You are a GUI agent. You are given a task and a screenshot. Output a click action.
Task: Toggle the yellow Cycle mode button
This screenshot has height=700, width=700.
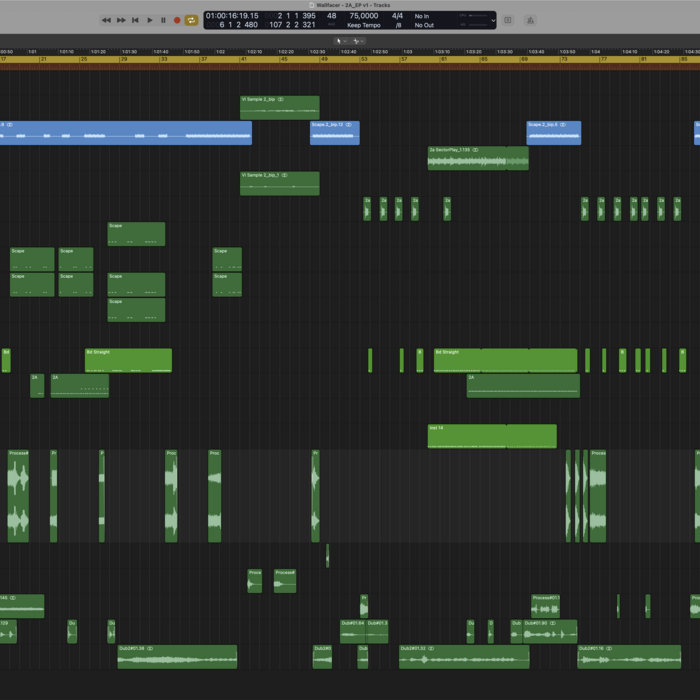(x=191, y=20)
